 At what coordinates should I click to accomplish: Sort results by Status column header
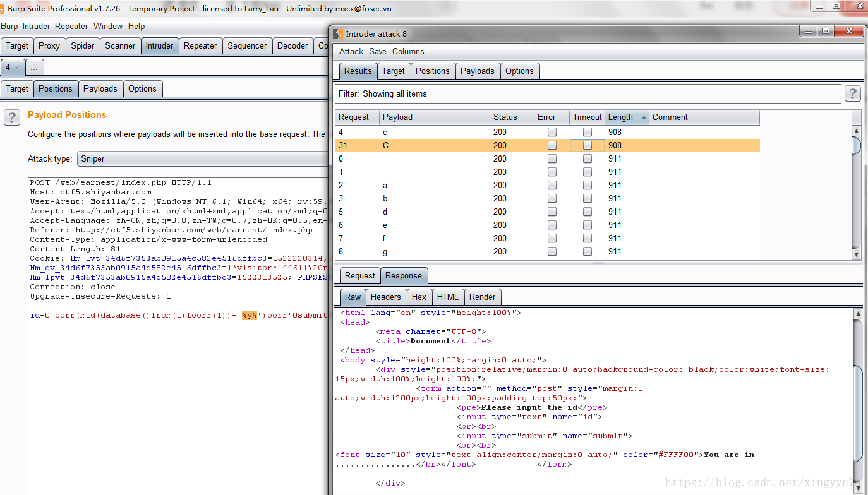(x=512, y=117)
